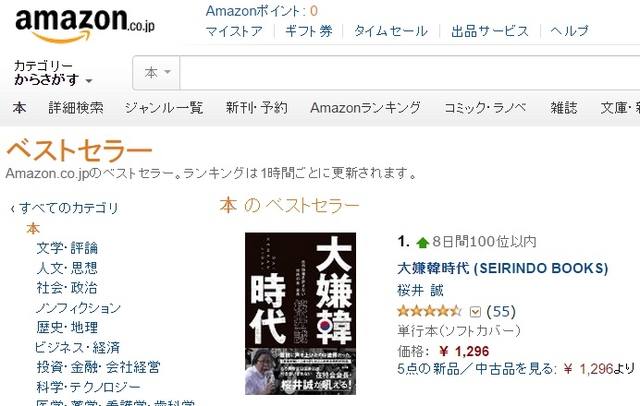Choose ビジネス・経済 category
This screenshot has width=640, height=406.
pos(78,348)
